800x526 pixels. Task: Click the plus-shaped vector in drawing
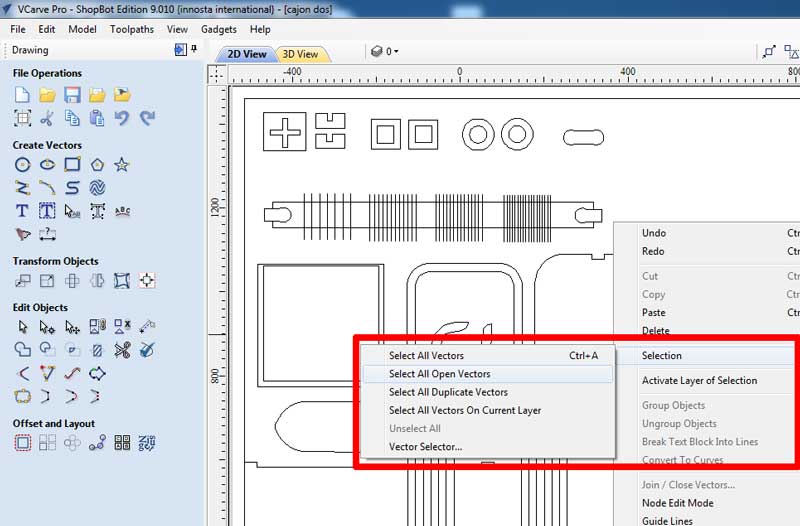click(285, 132)
